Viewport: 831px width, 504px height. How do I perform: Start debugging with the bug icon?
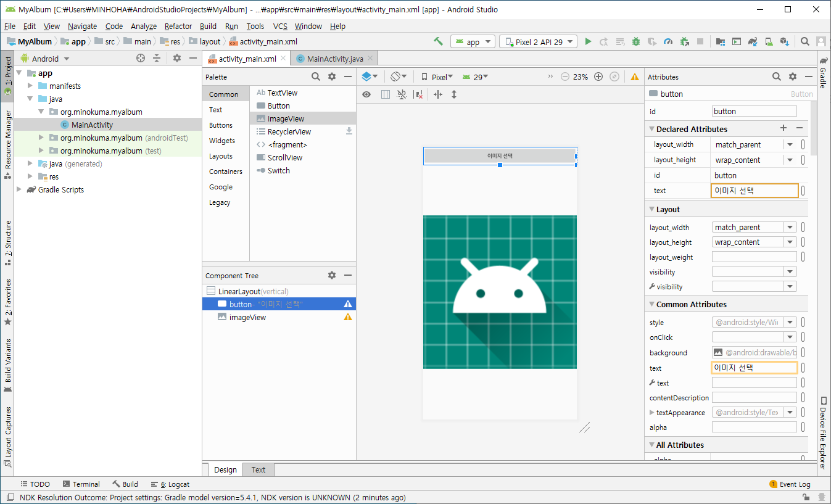click(636, 41)
